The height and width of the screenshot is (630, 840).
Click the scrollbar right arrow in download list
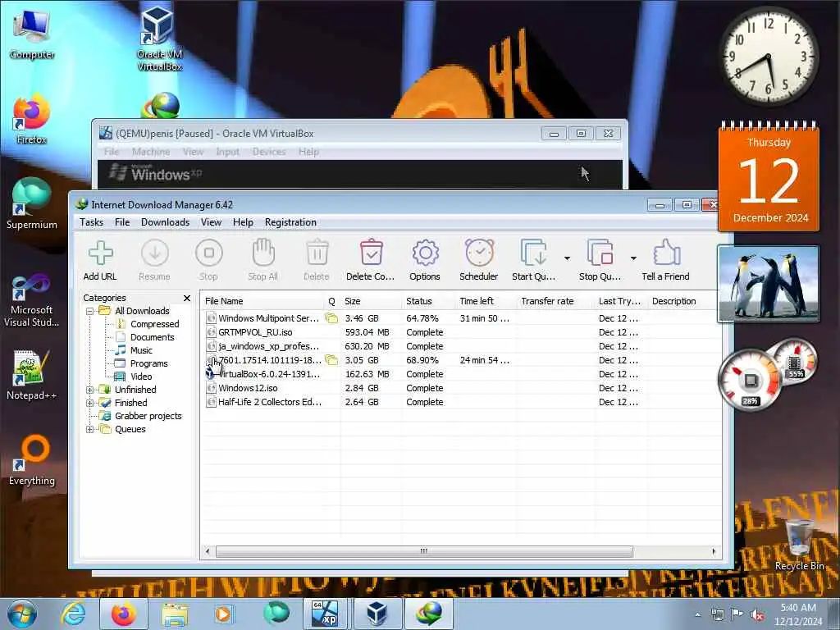click(x=714, y=551)
